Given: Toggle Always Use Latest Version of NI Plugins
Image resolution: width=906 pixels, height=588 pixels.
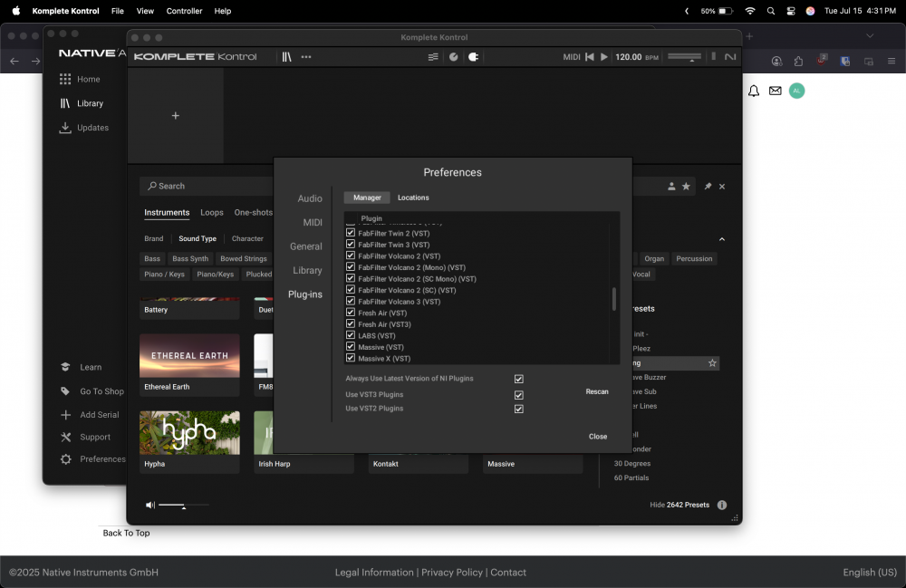Looking at the screenshot, I should pos(519,379).
